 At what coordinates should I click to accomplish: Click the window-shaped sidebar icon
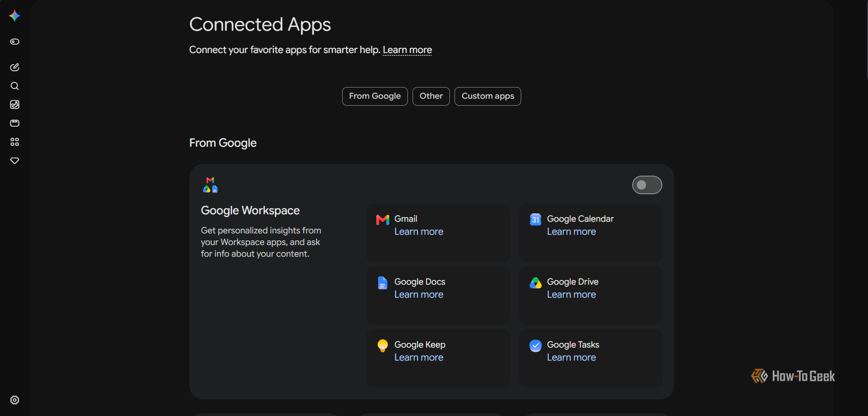(15, 123)
